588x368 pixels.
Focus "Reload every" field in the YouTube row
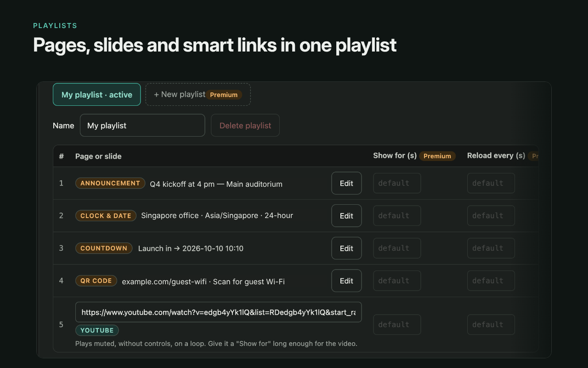[491, 325]
